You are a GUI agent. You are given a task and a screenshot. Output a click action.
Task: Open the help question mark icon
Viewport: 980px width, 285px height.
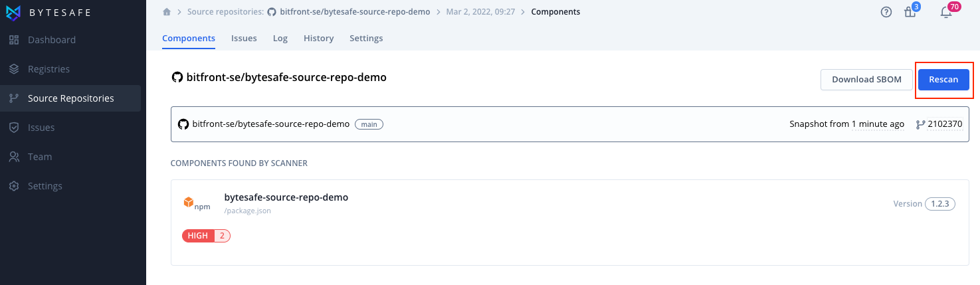click(x=886, y=12)
